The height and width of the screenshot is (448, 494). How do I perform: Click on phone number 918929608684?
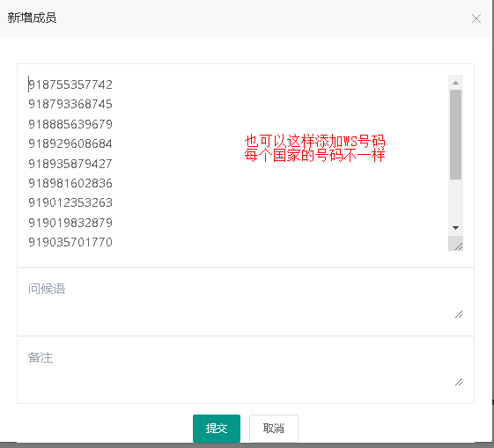[70, 143]
